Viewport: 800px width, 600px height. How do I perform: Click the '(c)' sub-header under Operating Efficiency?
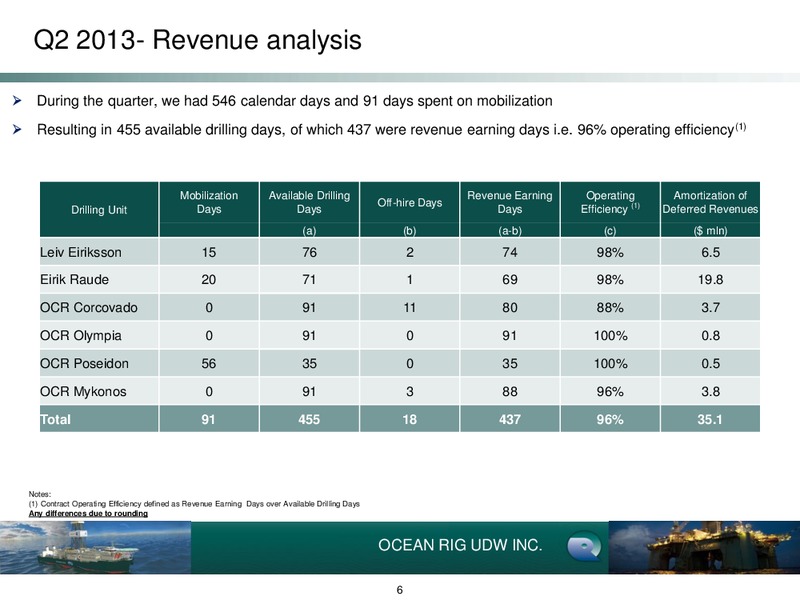(610, 231)
